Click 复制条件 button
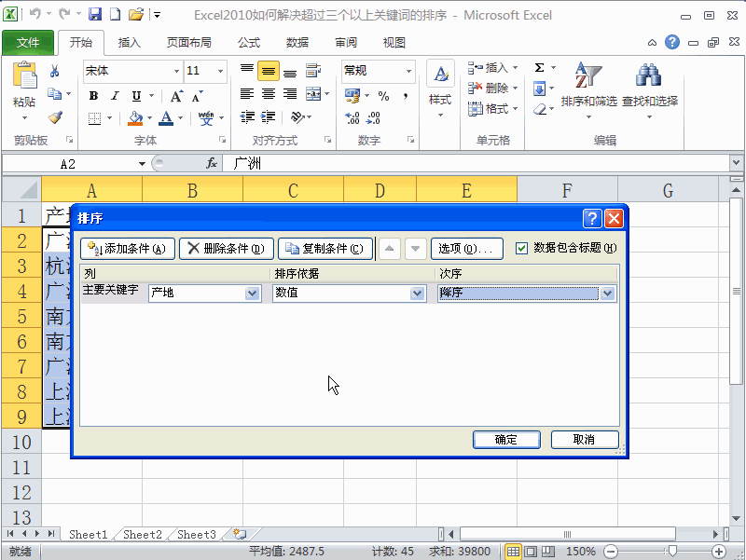746x560 pixels. coord(325,249)
